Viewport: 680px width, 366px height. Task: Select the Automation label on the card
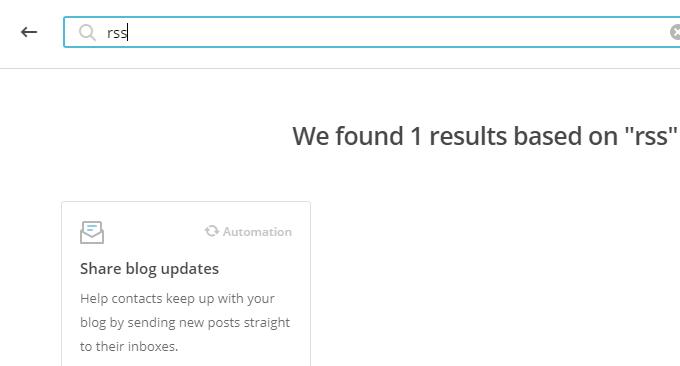[257, 232]
